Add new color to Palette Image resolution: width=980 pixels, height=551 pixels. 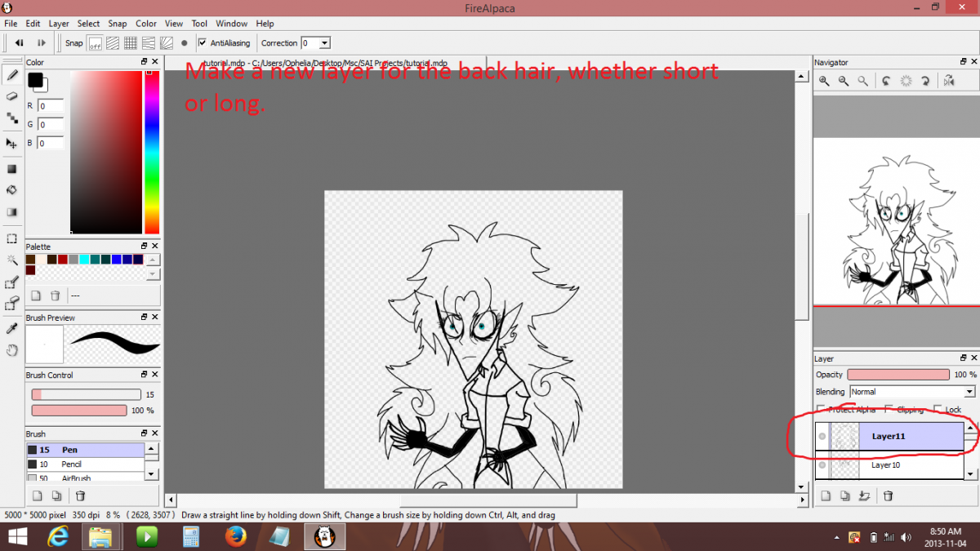click(x=36, y=295)
